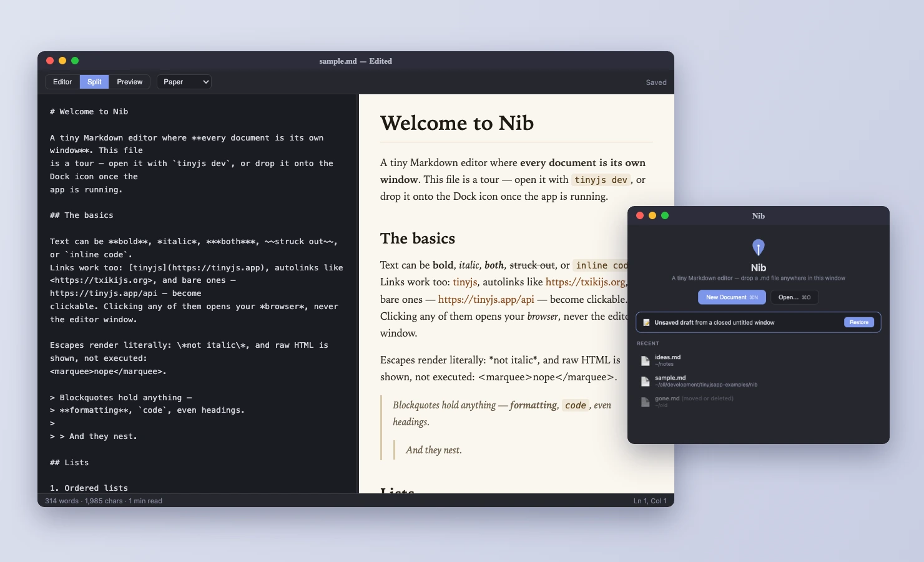Open ideas.md from the Recent list
Image resolution: width=924 pixels, height=562 pixels.
758,360
